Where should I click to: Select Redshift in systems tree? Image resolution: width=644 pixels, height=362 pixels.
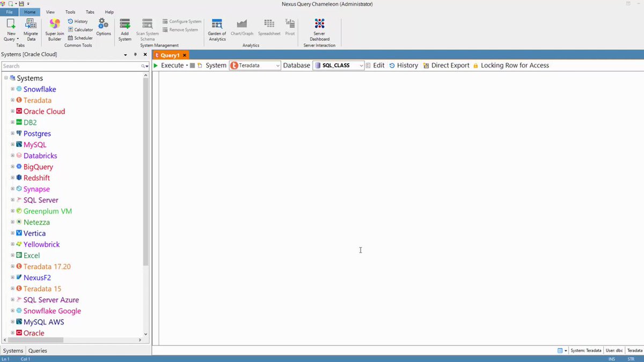pos(36,178)
